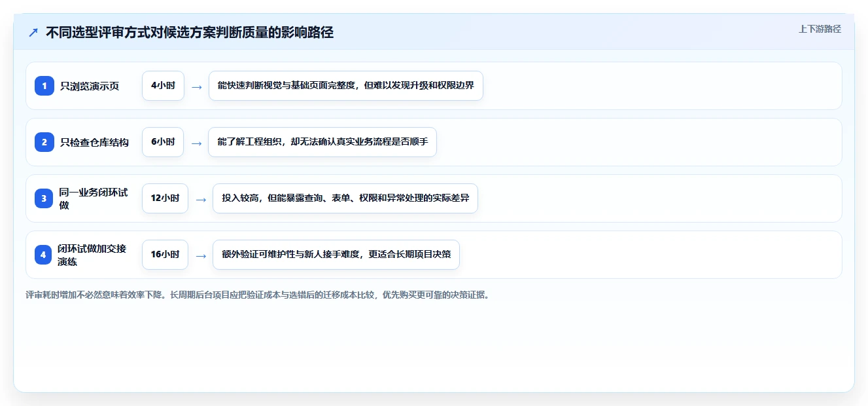Click the arrow after the 16小时 chip
868x406 pixels.
(201, 255)
